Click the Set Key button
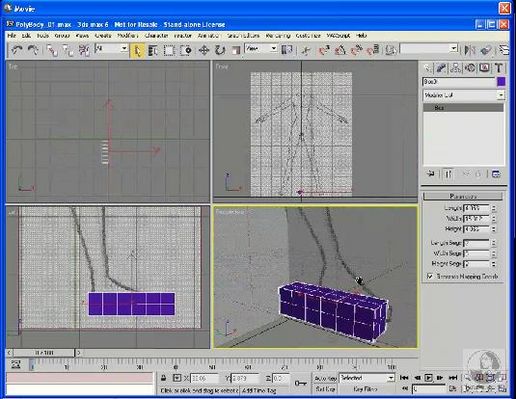 point(325,389)
